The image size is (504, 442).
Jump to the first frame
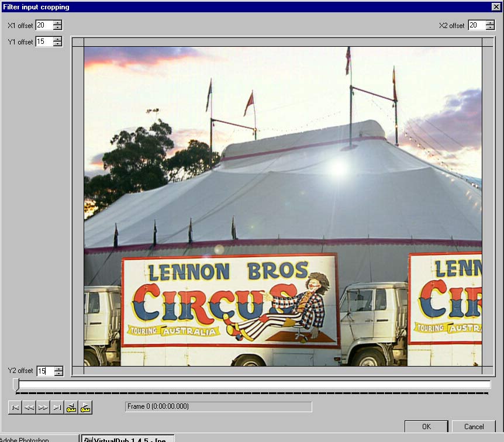pos(15,408)
